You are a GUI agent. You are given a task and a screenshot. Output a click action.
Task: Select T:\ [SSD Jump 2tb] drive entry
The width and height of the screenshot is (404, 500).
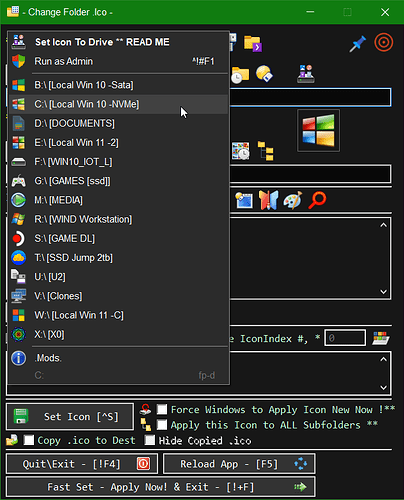(x=118, y=258)
